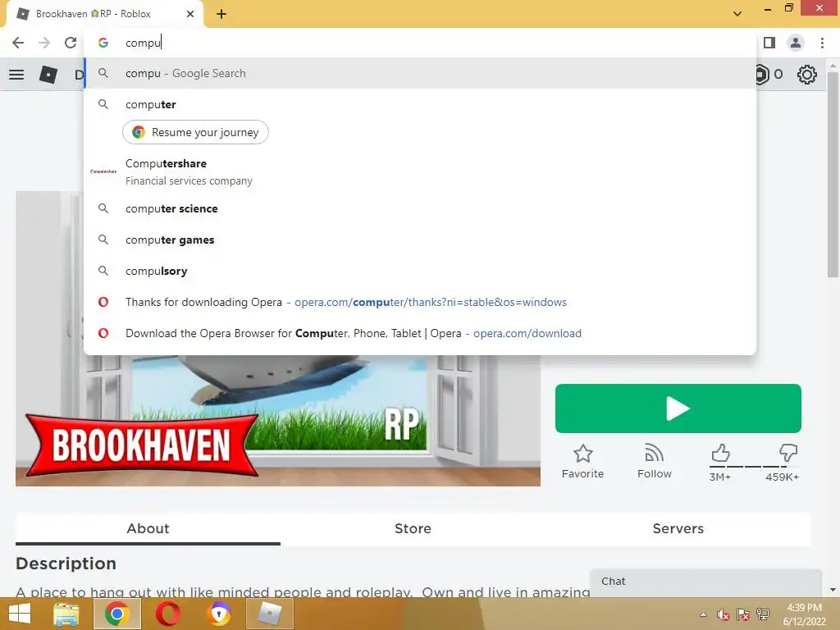This screenshot has width=840, height=630.
Task: Open the Roblox hamburger navigation menu
Action: [x=16, y=75]
